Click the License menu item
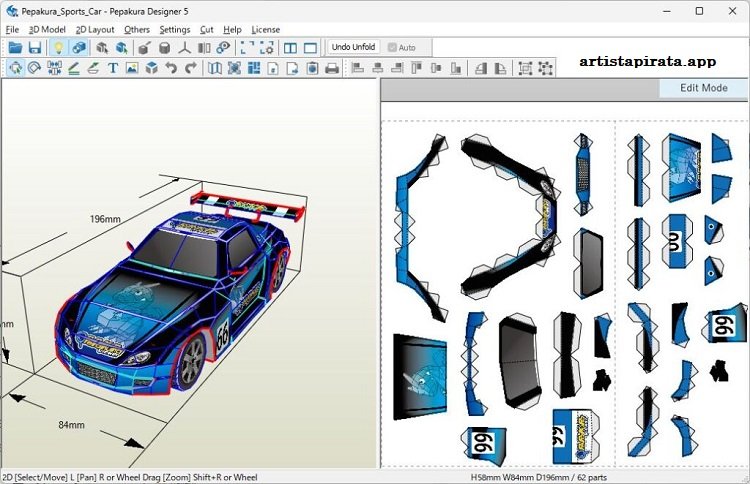This screenshot has width=750, height=484. 265,30
